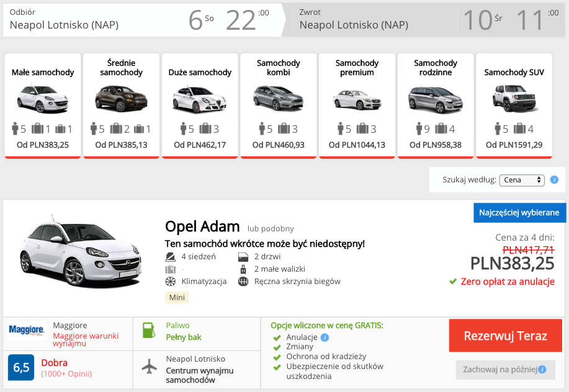Click Centrum wynajmu samochodów text
569x392 pixels.
point(200,375)
